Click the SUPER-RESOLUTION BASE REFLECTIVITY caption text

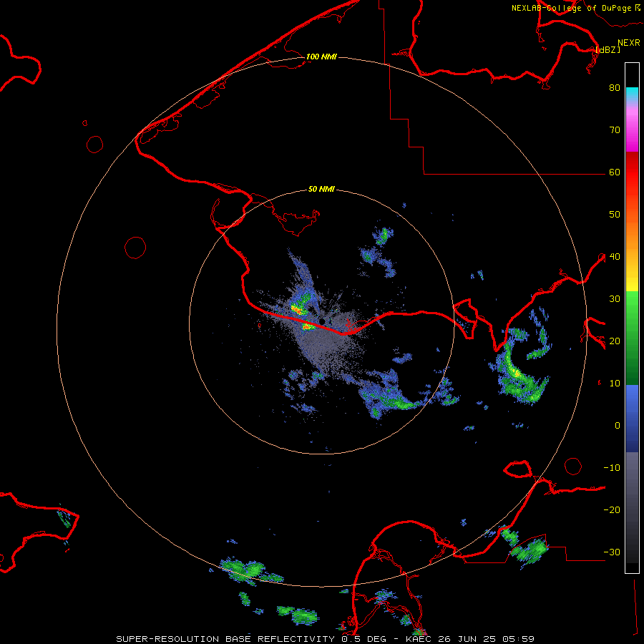225,639
